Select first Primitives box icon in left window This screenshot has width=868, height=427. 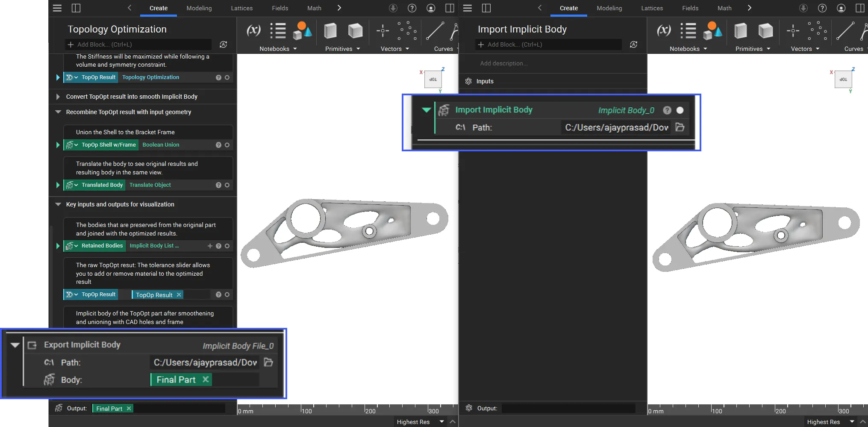point(330,31)
